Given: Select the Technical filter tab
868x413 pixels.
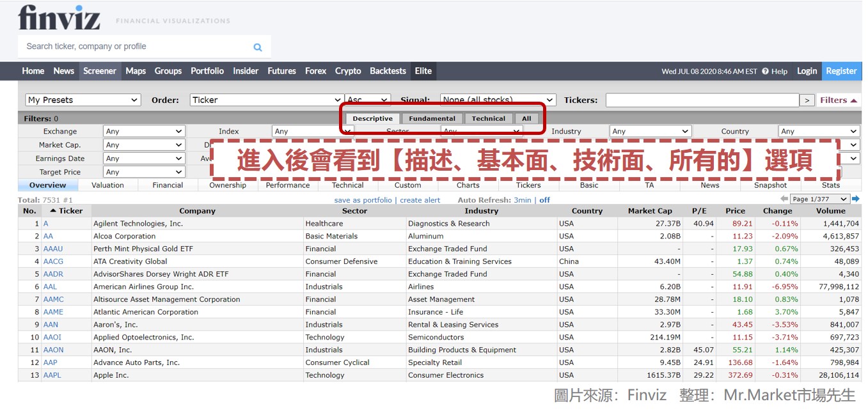Looking at the screenshot, I should click(x=489, y=118).
